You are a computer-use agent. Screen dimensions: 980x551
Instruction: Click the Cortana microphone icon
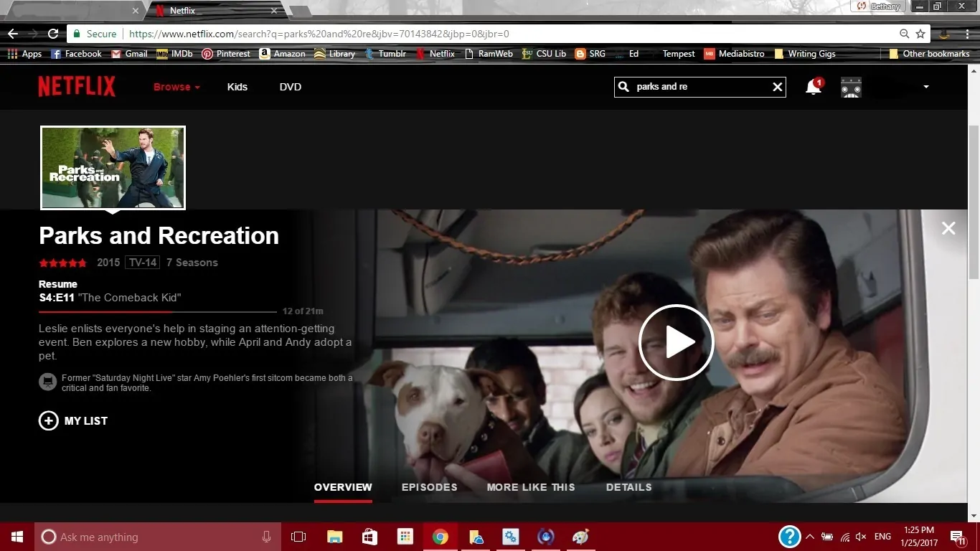[x=267, y=537]
